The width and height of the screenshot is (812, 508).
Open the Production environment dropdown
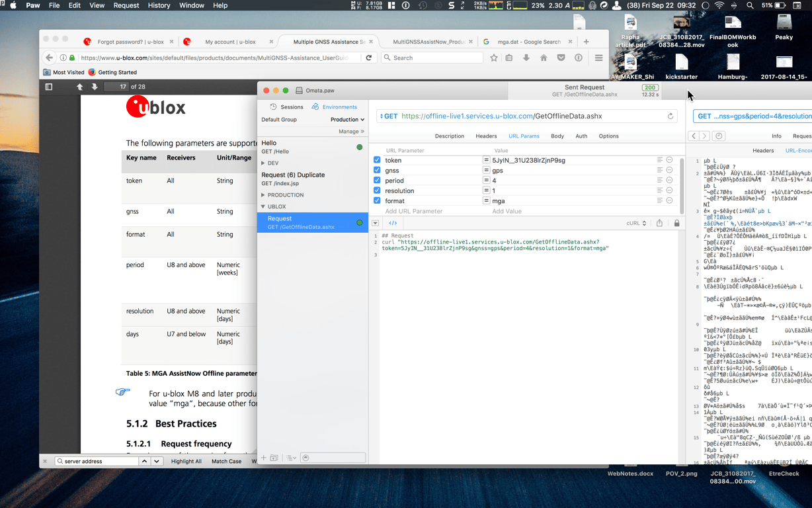pos(347,120)
